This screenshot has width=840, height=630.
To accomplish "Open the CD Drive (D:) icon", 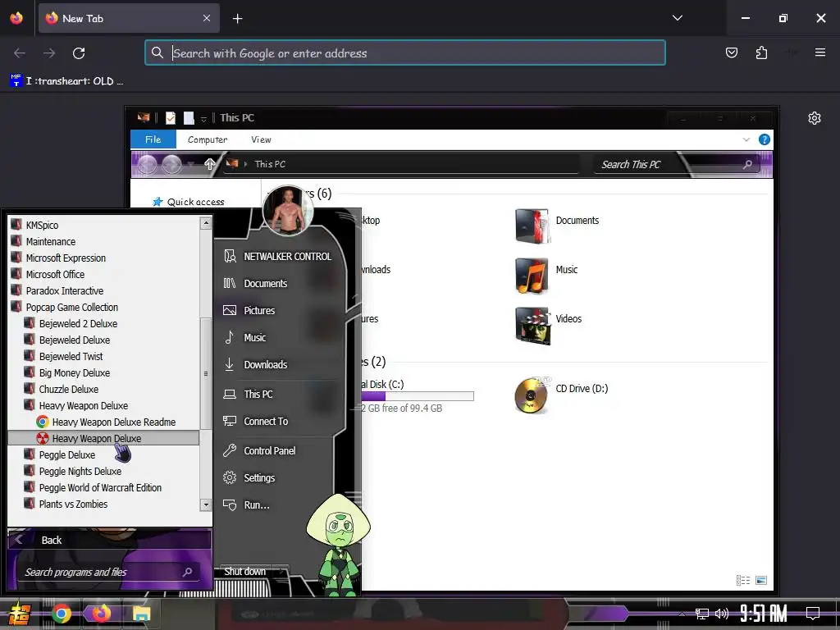I will 561,395.
